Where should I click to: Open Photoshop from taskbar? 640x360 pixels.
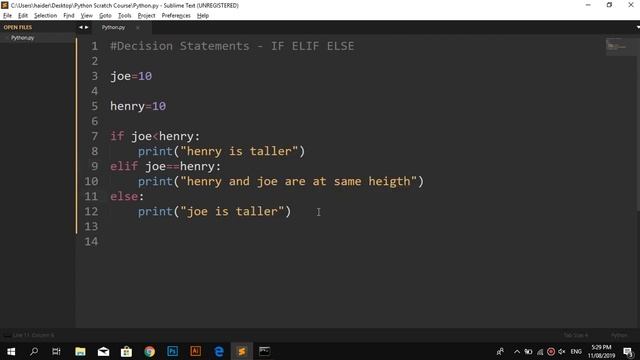point(172,351)
